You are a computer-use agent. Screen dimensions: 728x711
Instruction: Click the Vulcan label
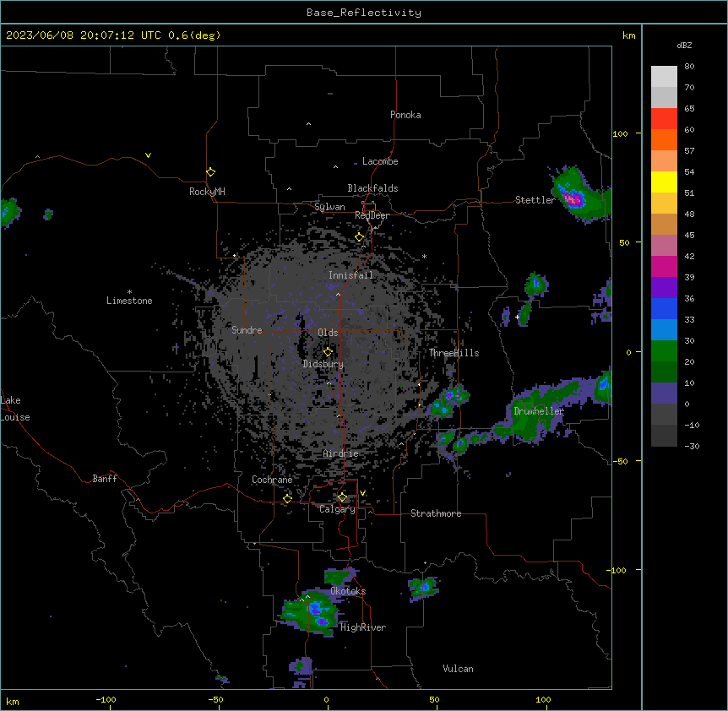click(458, 669)
